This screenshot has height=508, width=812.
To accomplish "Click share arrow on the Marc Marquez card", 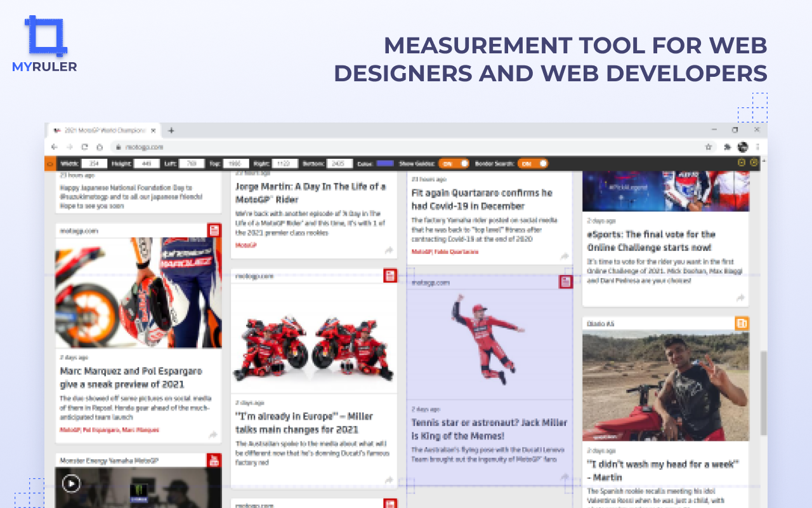I will [x=213, y=435].
